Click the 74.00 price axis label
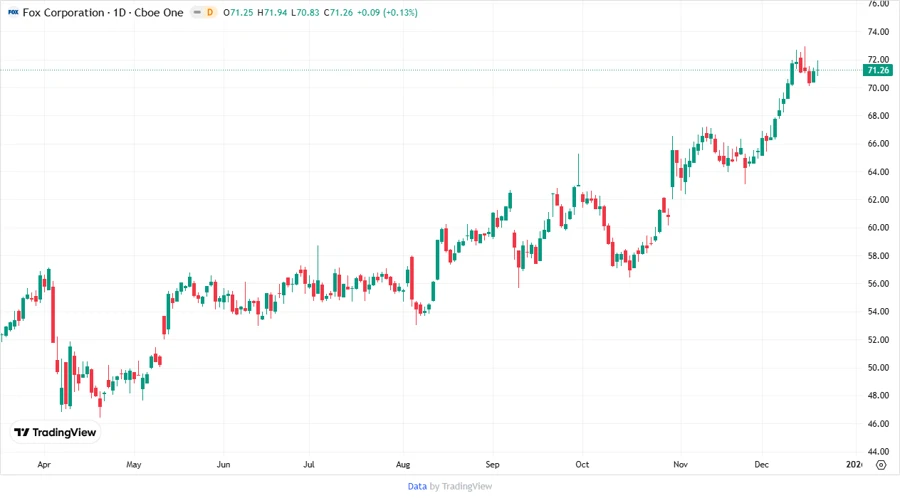This screenshot has height=498, width=900. [x=878, y=32]
